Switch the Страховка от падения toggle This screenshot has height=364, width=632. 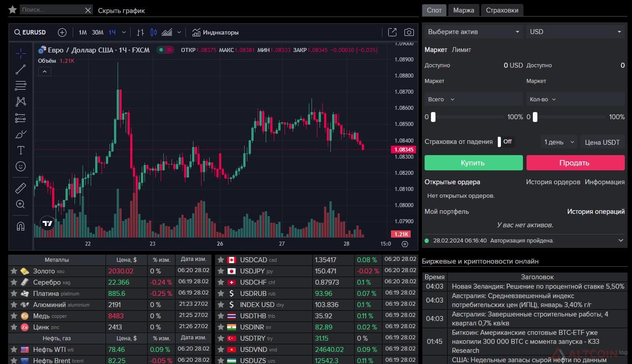pos(505,142)
